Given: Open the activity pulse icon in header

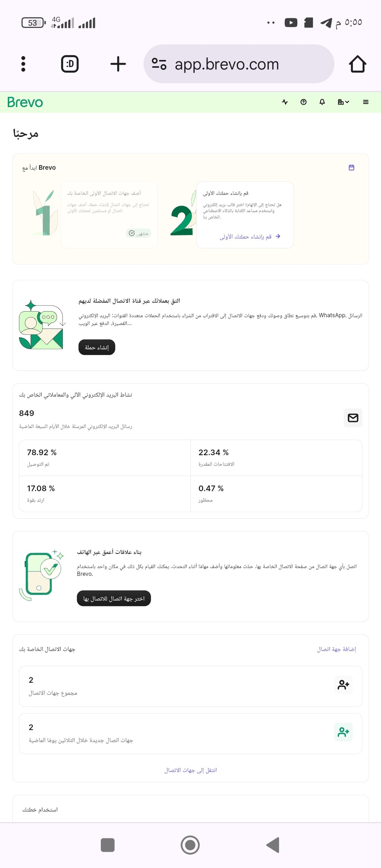Looking at the screenshot, I should point(285,102).
